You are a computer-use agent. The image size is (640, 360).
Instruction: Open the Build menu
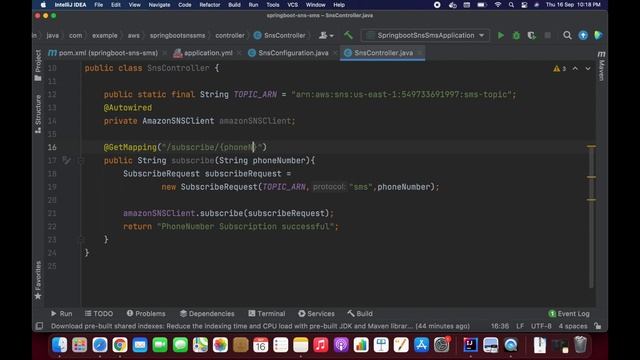click(x=234, y=5)
